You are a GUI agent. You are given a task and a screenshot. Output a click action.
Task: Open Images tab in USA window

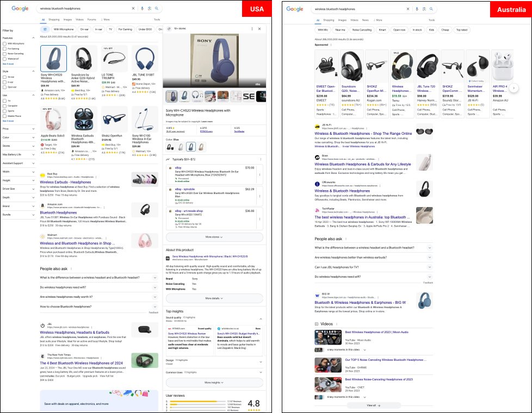[67, 20]
